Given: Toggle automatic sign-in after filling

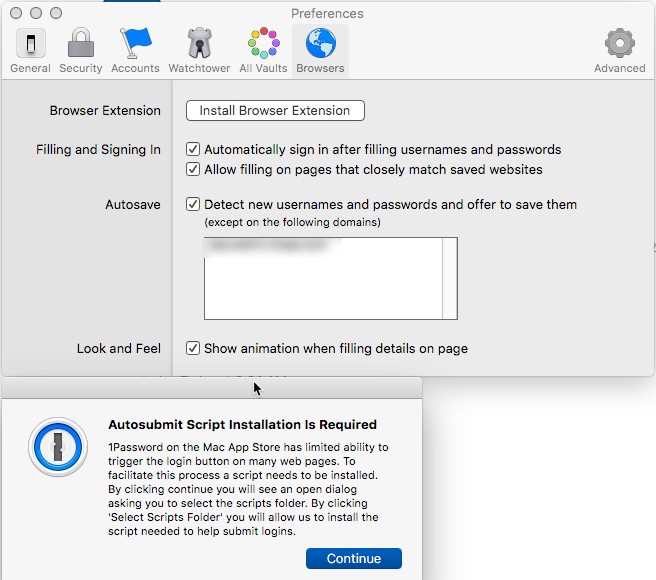Looking at the screenshot, I should (x=192, y=149).
